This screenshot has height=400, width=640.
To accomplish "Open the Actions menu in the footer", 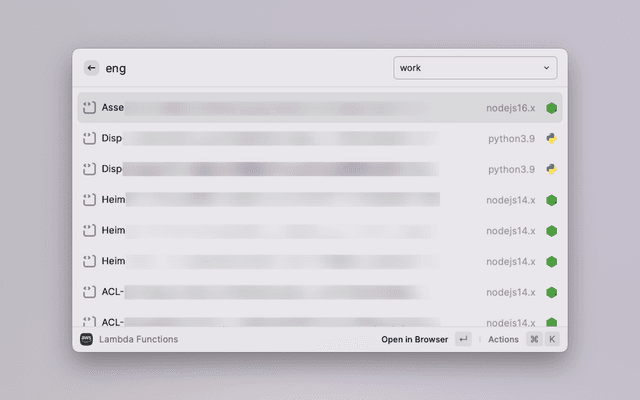I will point(503,339).
